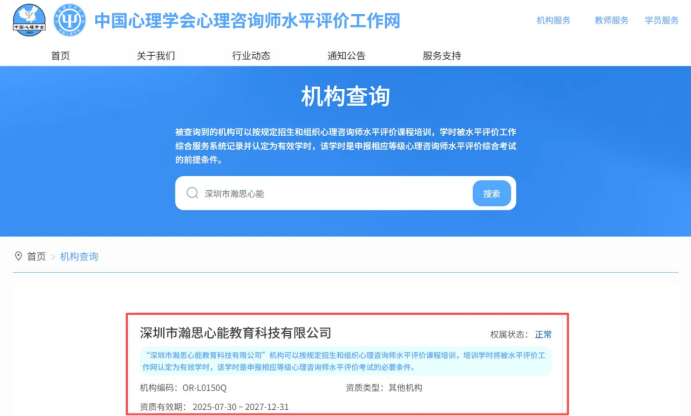Open the 机构服务 top link
The image size is (691, 416).
[554, 20]
